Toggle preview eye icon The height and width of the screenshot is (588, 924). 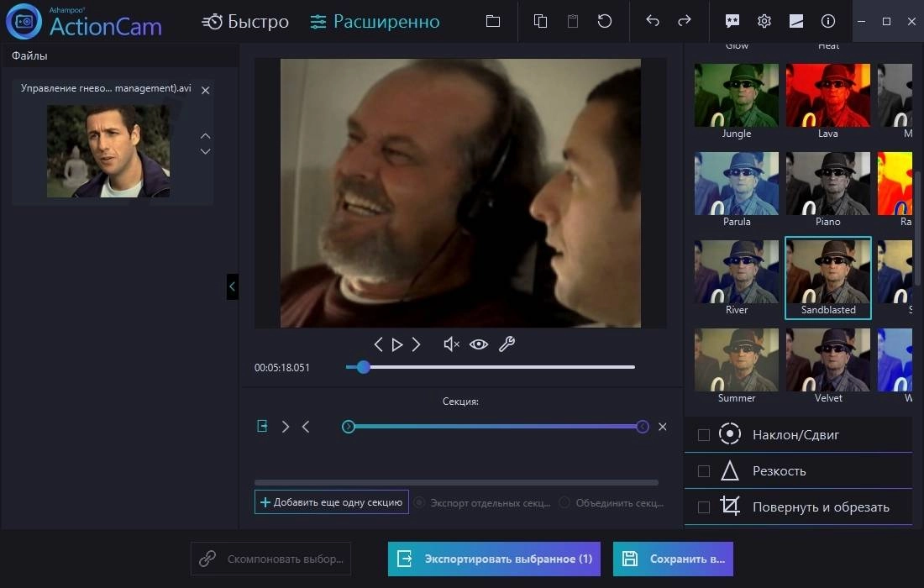tap(479, 344)
